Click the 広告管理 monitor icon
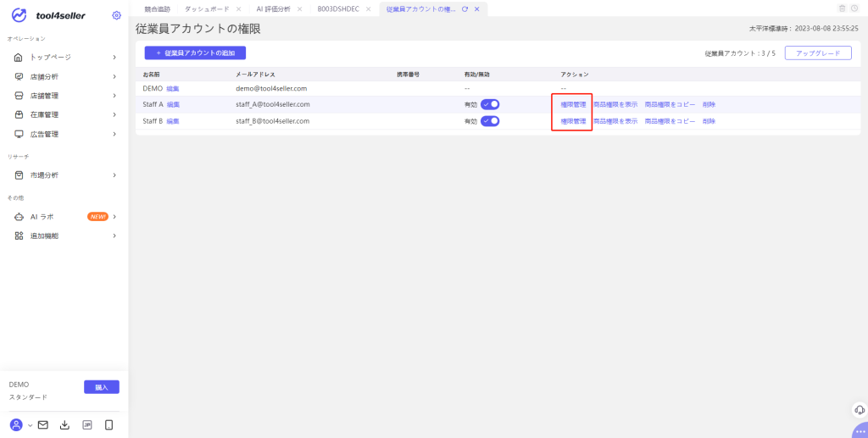 (x=19, y=134)
